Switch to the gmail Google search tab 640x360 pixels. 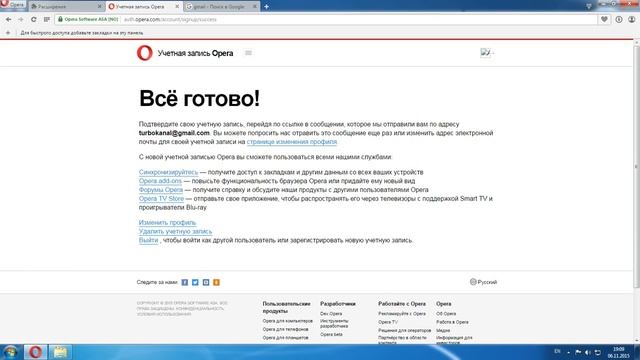click(x=221, y=7)
